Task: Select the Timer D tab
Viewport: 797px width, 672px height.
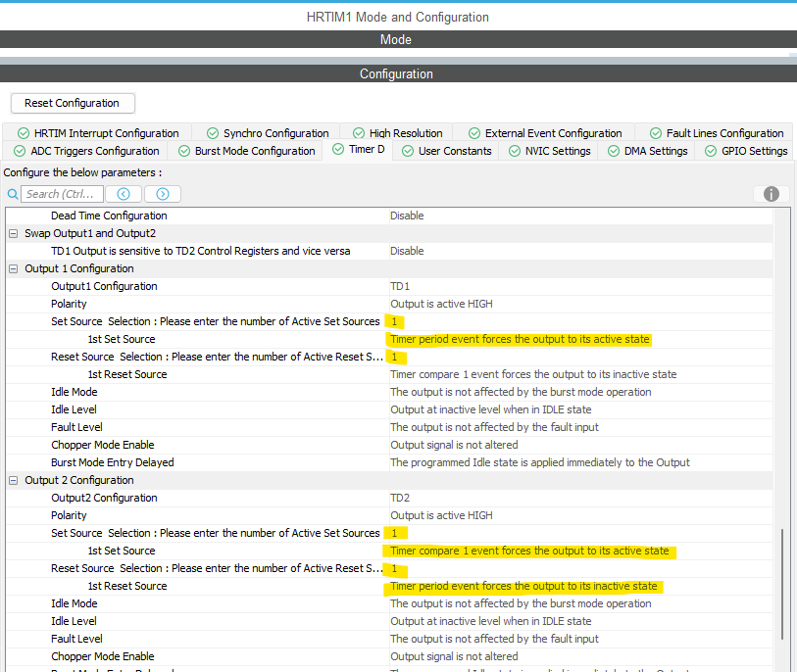Action: pyautogui.click(x=359, y=149)
